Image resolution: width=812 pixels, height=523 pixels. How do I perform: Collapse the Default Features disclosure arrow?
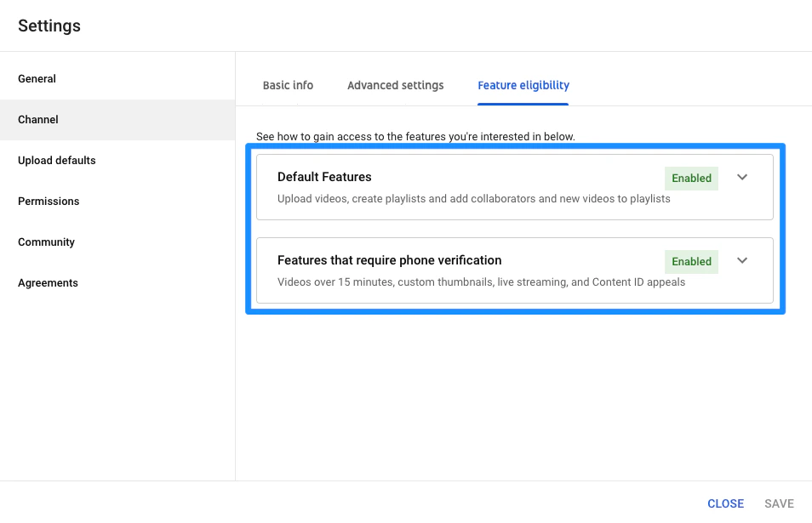741,178
